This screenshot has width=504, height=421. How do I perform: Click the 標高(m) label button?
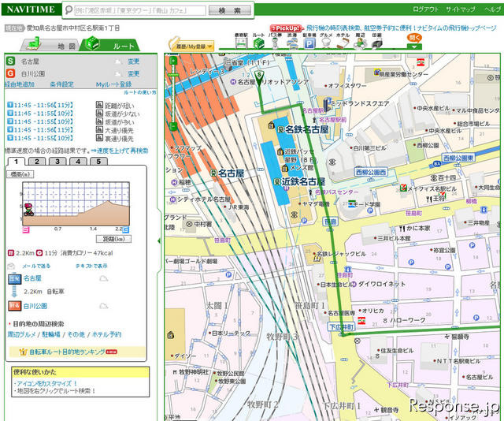click(x=20, y=174)
